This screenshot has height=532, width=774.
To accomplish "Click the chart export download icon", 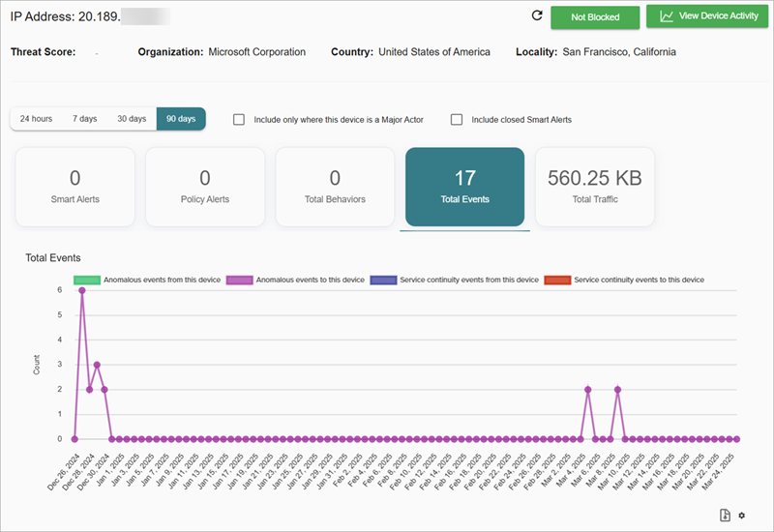I will coord(726,514).
